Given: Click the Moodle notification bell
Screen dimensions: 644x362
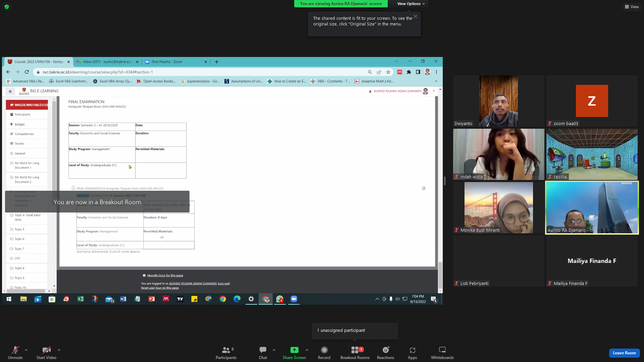Looking at the screenshot, I should coord(370,91).
